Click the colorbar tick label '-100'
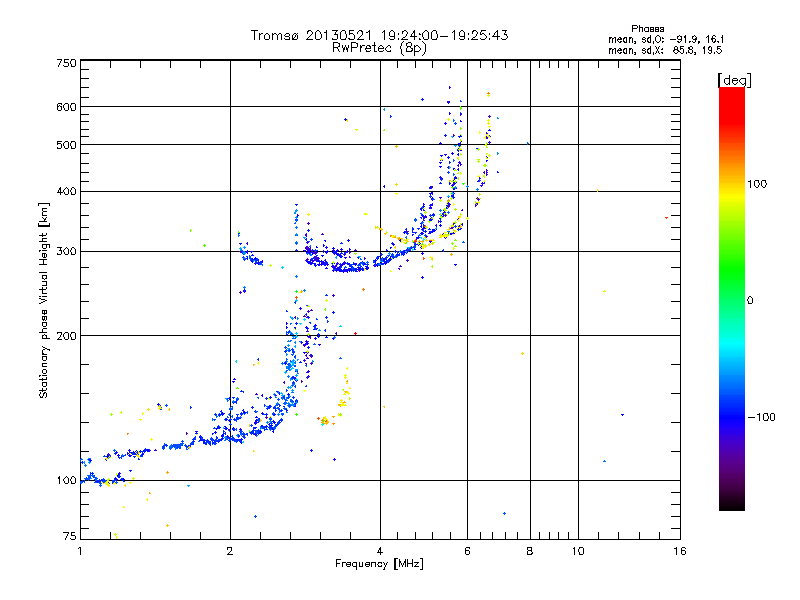This screenshot has height=600, width=800. tap(761, 417)
